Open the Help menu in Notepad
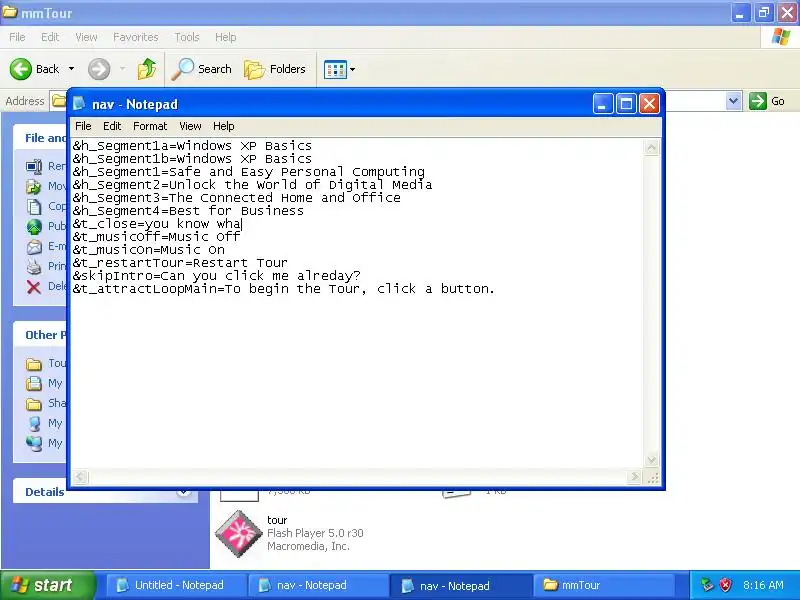Image resolution: width=800 pixels, height=600 pixels. pos(223,126)
